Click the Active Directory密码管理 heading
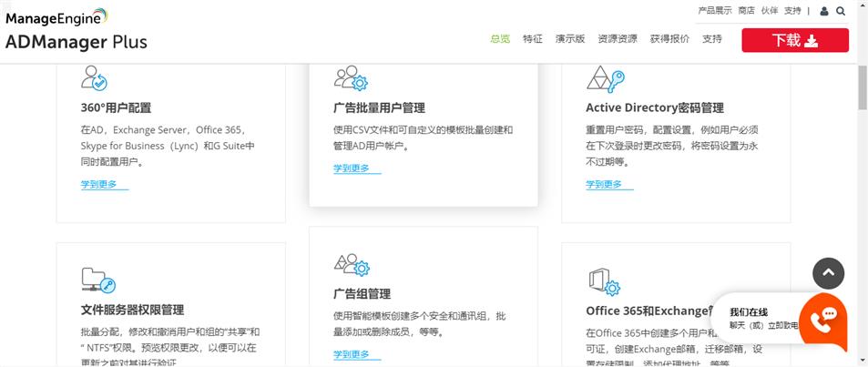Screen dimensions: 868x367 655,108
